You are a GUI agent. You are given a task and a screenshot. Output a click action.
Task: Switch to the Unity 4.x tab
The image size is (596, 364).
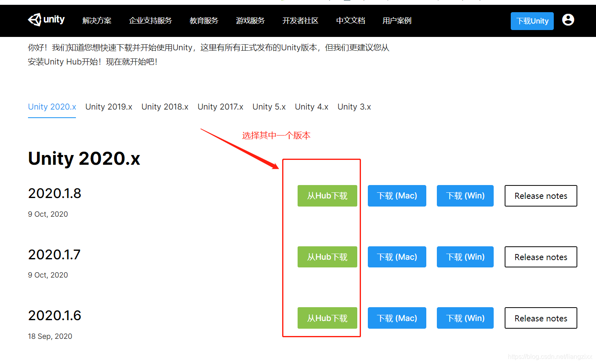pos(311,107)
